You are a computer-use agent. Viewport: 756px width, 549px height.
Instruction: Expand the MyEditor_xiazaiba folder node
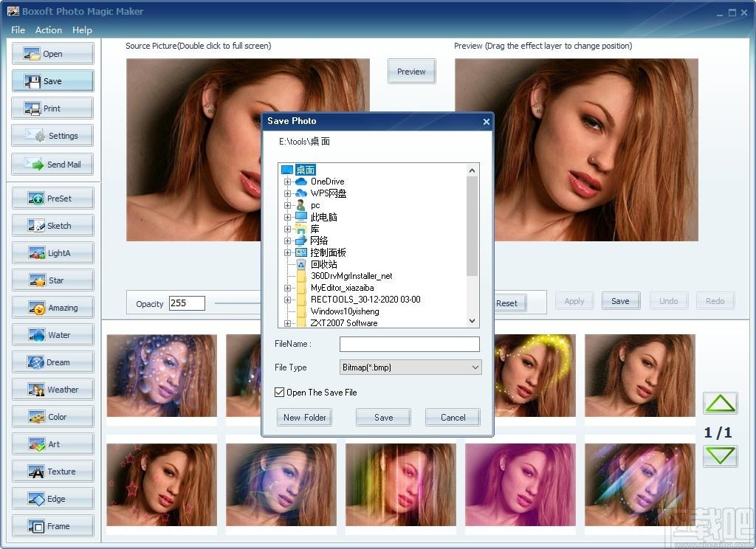click(x=287, y=288)
